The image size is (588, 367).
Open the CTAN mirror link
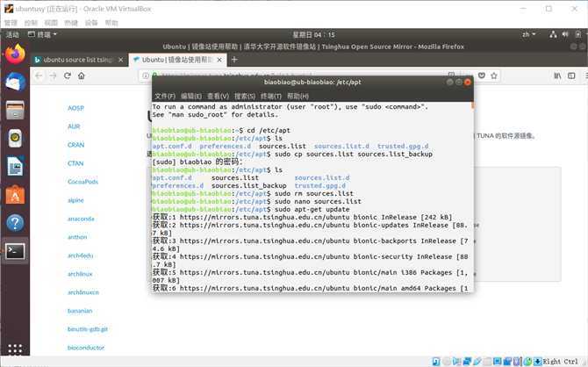75,163
